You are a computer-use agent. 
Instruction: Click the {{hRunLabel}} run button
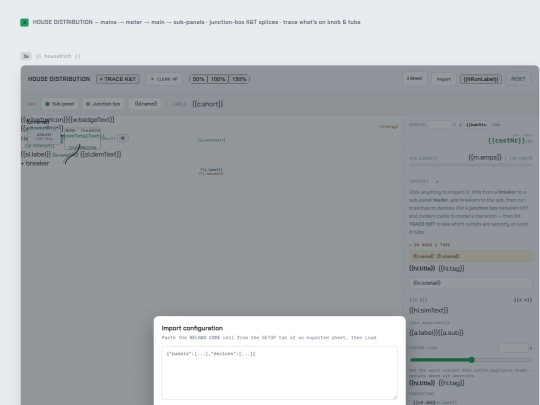coord(481,79)
